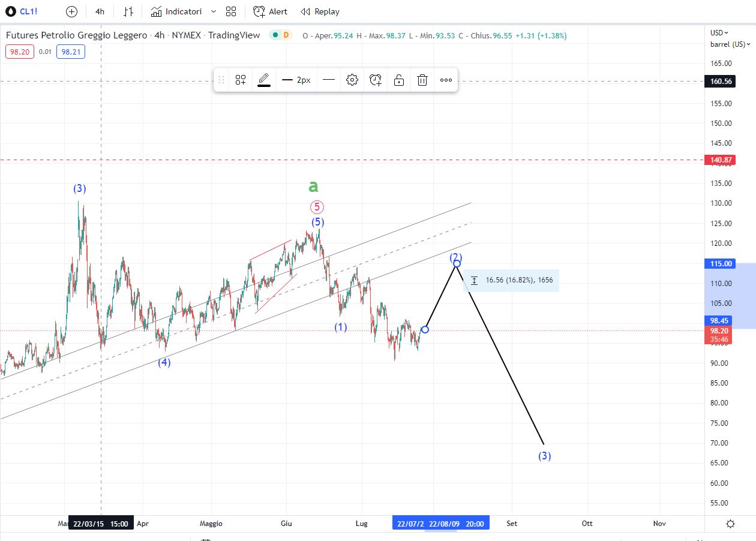The image size is (756, 541).
Task: Select the circled red 5 wave label
Action: pyautogui.click(x=317, y=207)
